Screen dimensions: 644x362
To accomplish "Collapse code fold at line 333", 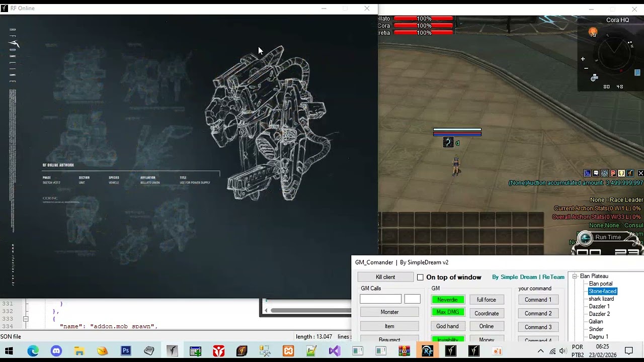I will pos(26,319).
